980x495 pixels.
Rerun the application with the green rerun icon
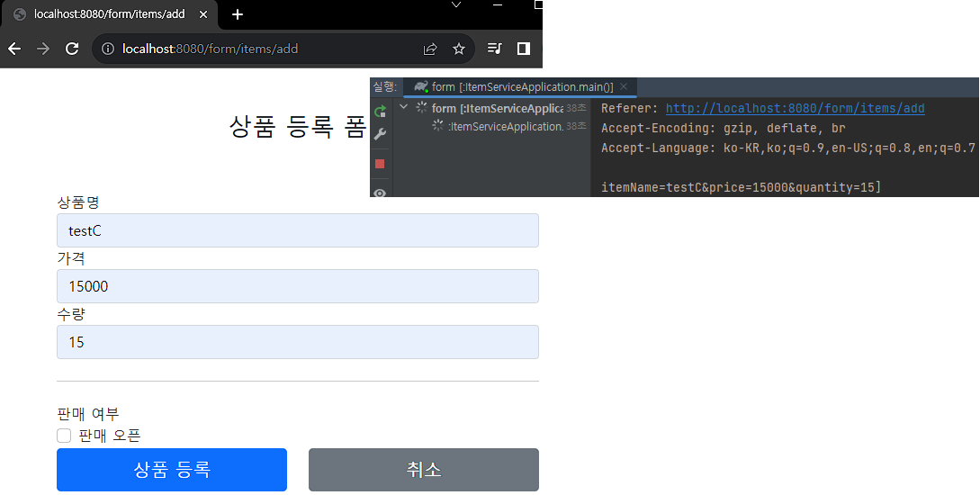coord(380,112)
